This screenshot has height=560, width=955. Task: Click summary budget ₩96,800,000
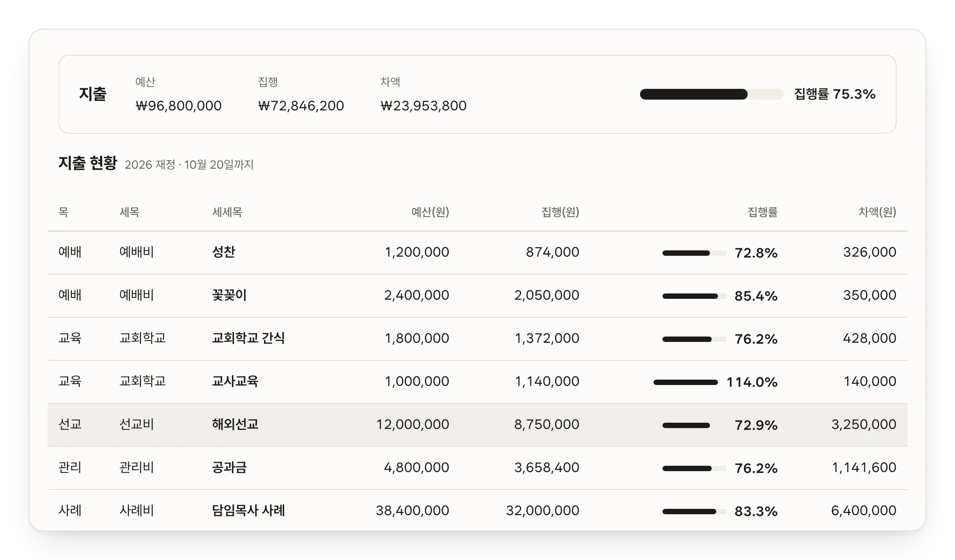[179, 105]
